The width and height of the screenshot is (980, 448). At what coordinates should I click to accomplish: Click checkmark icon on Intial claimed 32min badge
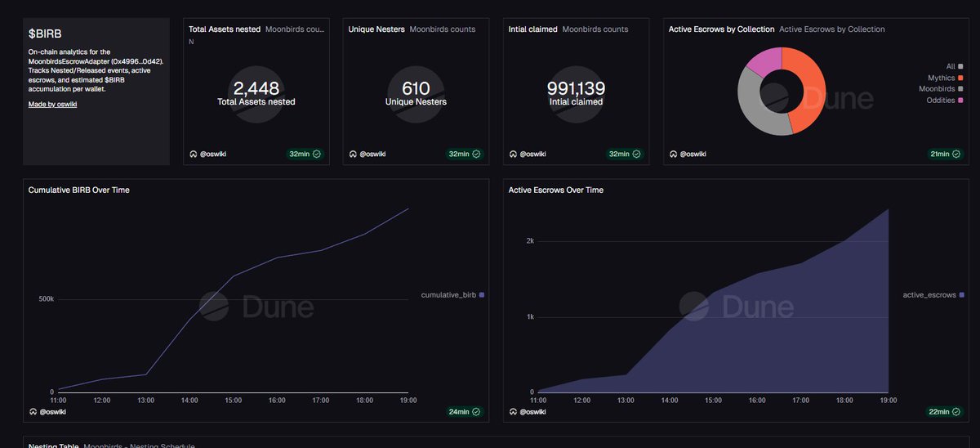[636, 154]
